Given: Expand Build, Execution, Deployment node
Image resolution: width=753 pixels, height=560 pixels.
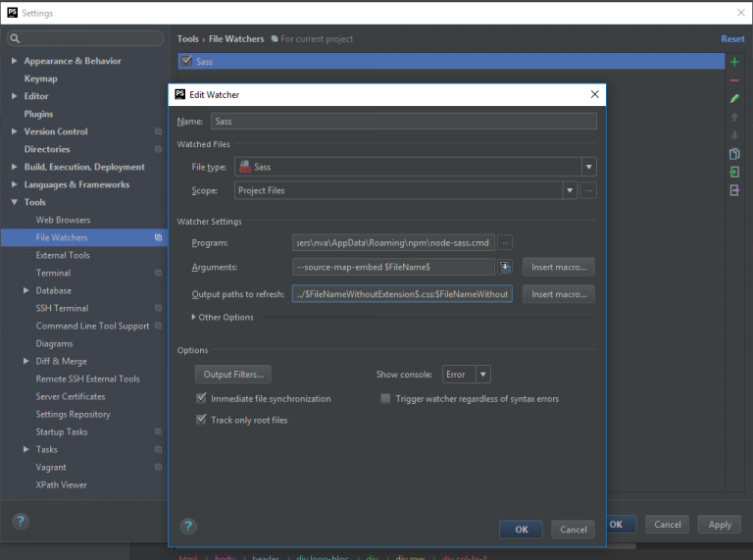Looking at the screenshot, I should [x=15, y=167].
